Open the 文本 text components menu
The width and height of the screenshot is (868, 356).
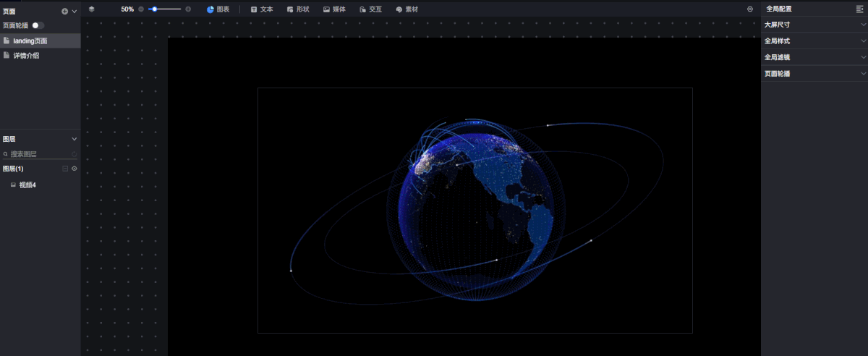262,9
